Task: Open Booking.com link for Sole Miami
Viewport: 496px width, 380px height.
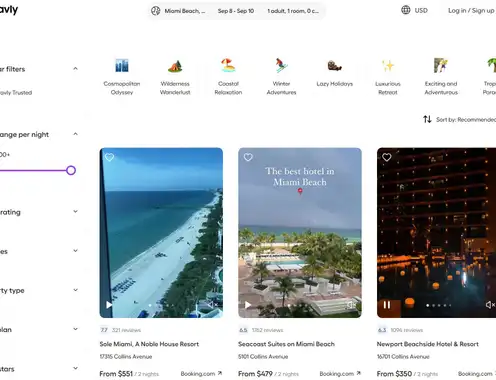Action: click(x=201, y=374)
